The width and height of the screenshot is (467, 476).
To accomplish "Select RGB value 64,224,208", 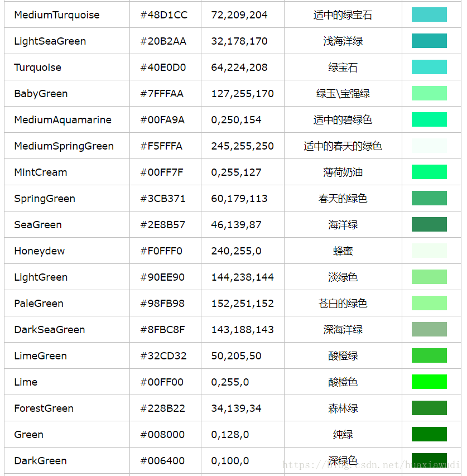I will click(x=239, y=68).
